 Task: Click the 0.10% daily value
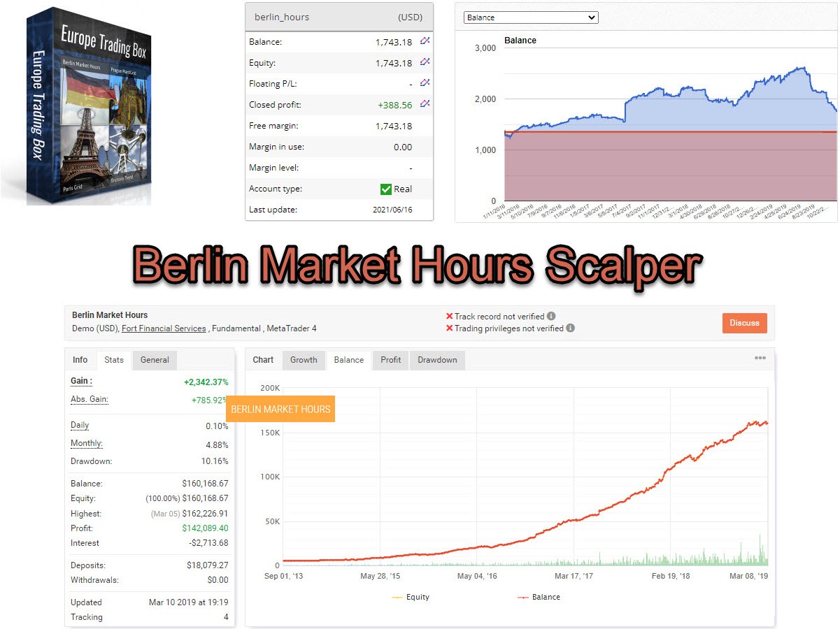click(x=217, y=426)
